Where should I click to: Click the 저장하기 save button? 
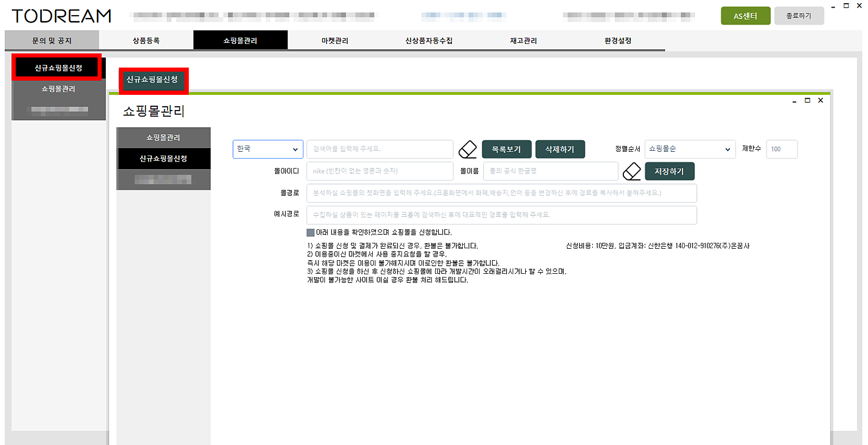pyautogui.click(x=669, y=171)
